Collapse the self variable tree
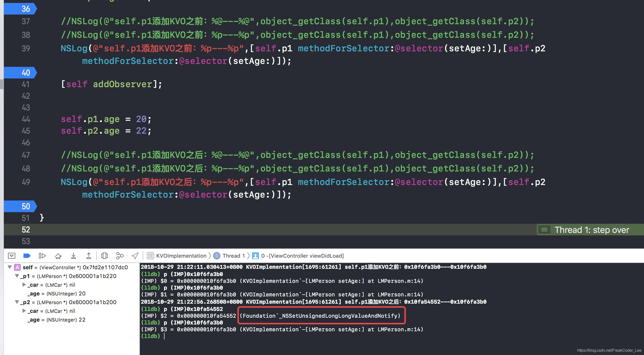 click(x=10, y=267)
